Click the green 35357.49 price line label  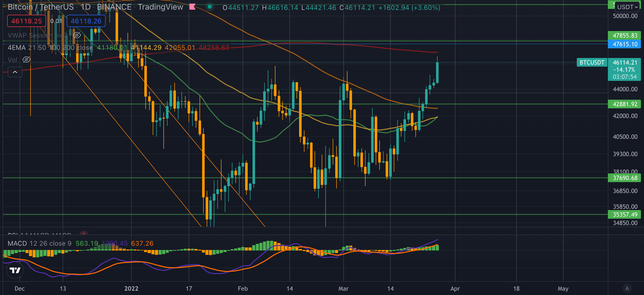(x=624, y=214)
